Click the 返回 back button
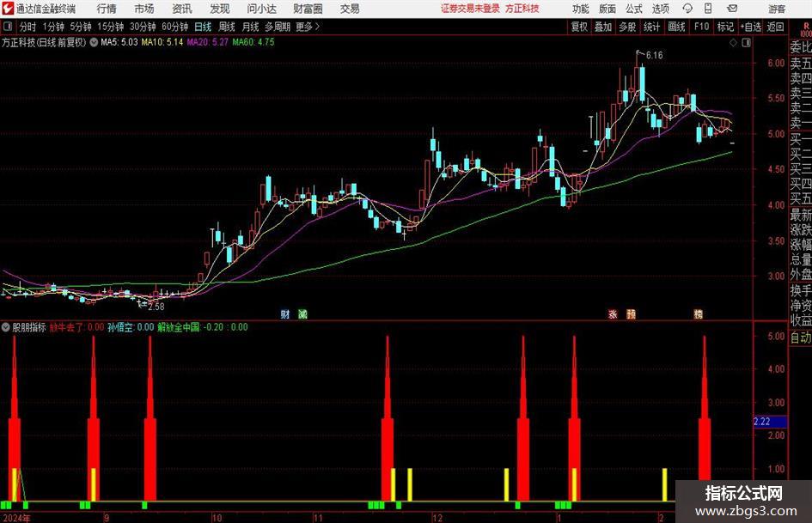 [x=775, y=27]
